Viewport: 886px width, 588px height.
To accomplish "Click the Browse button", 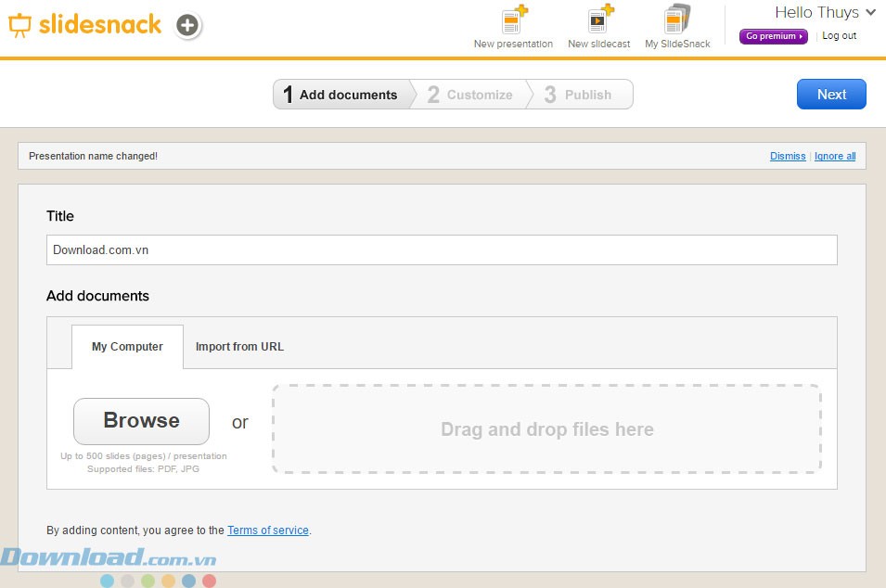I will tap(141, 421).
